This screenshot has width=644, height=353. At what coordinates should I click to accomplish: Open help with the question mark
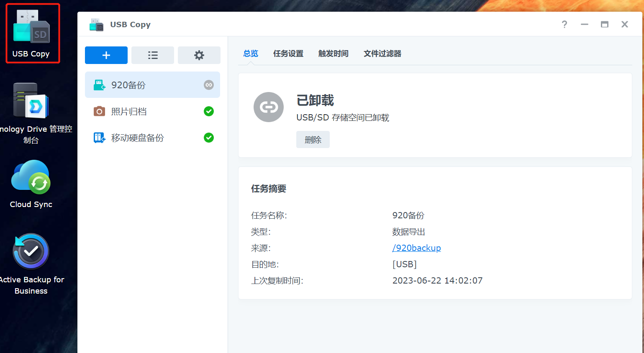click(564, 25)
